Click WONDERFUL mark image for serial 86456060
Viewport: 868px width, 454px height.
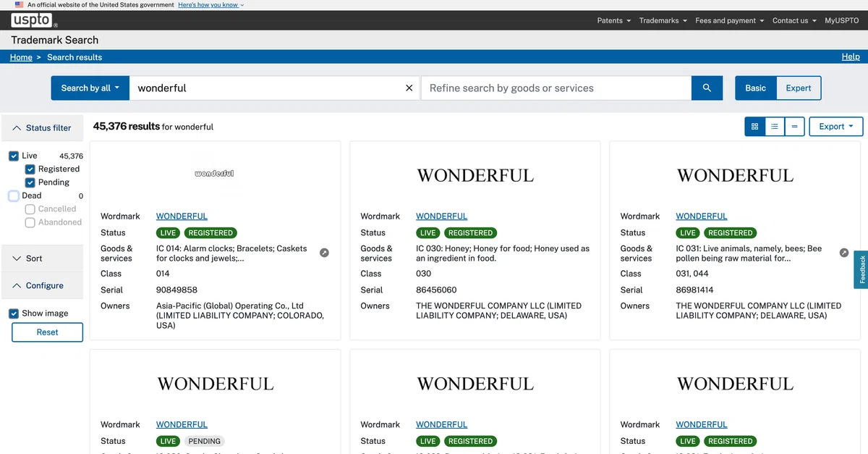(x=475, y=175)
